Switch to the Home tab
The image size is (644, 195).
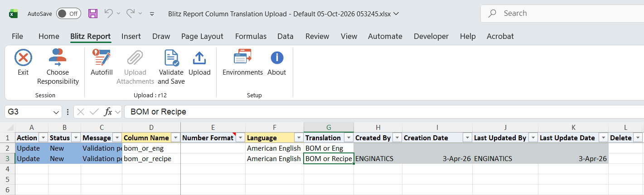[49, 36]
